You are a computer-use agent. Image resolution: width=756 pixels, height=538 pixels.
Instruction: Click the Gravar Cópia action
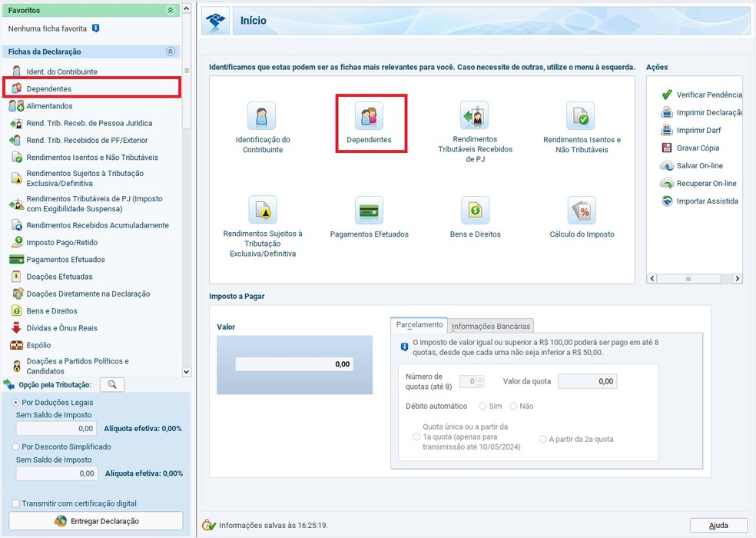[698, 148]
